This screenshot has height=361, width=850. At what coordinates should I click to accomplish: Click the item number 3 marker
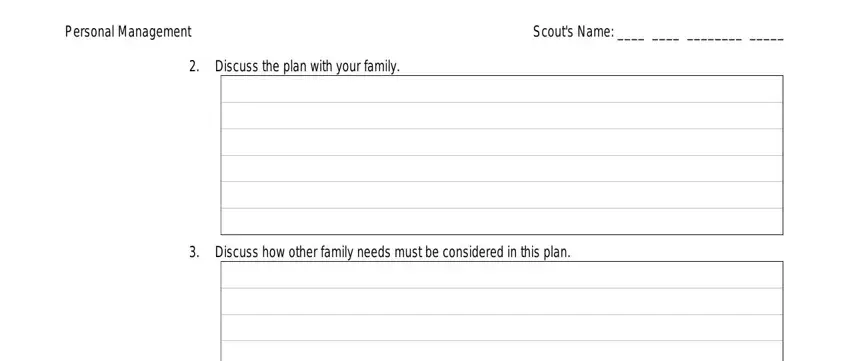194,253
